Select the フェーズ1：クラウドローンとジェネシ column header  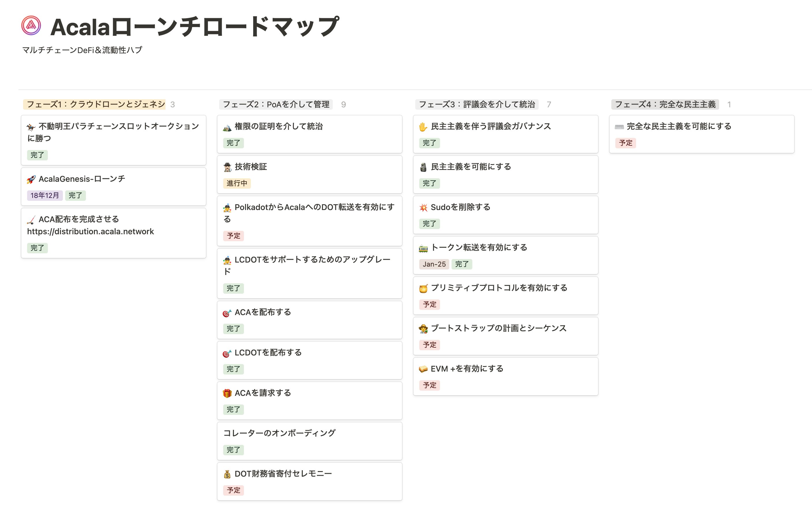pos(94,104)
